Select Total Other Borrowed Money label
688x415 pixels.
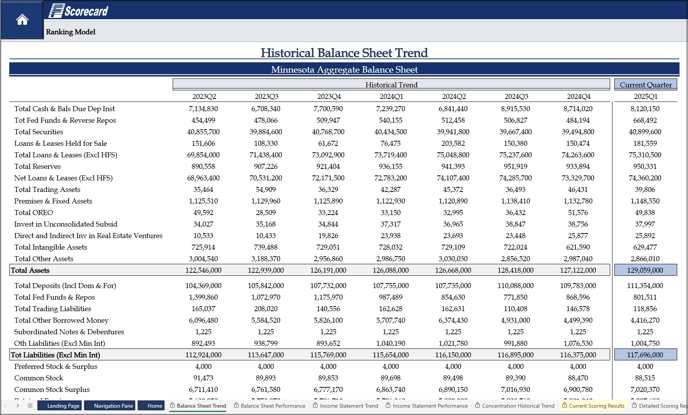(x=61, y=320)
